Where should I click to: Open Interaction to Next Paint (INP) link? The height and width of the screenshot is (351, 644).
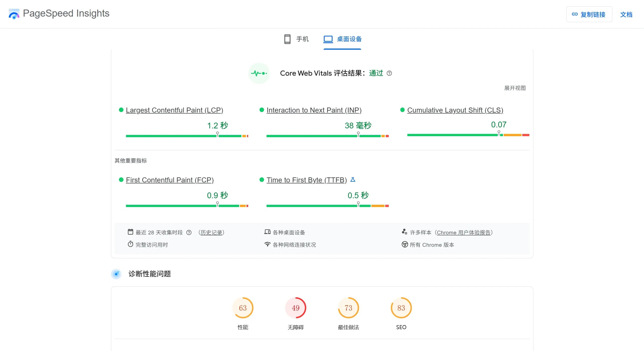click(x=314, y=110)
